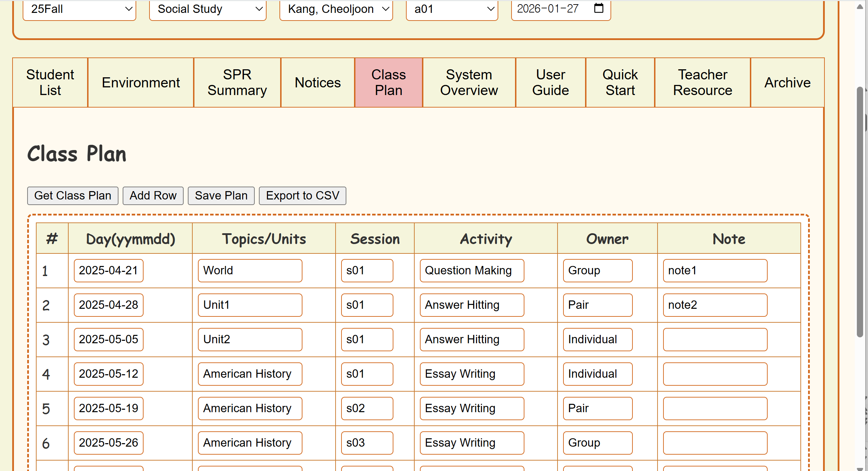Expand the 25Fall semester dropdown
Image resolution: width=868 pixels, height=471 pixels.
point(79,9)
